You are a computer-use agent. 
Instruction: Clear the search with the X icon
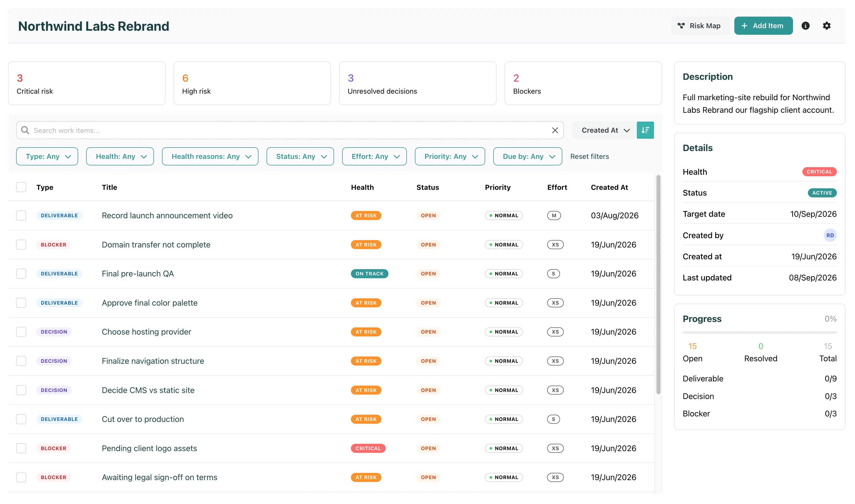(555, 130)
